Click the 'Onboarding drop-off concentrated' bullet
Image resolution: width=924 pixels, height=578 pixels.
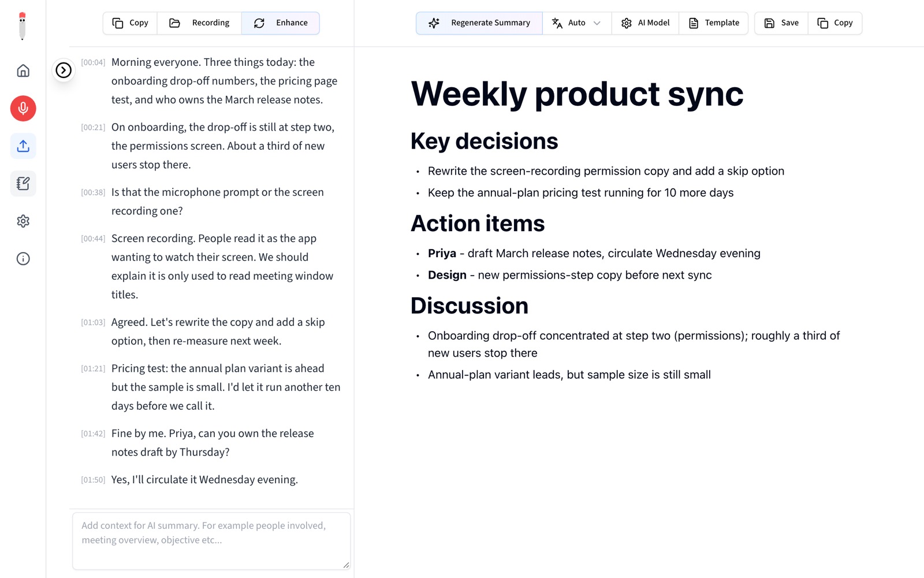[x=634, y=344]
